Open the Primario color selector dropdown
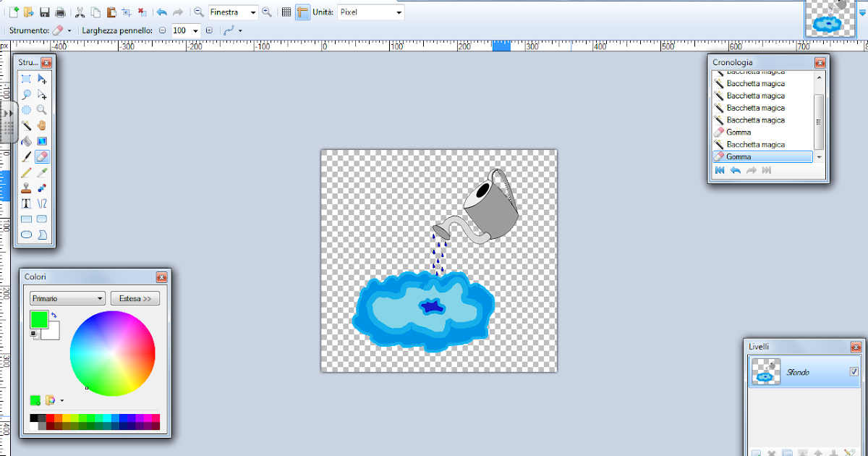This screenshot has height=456, width=868. [67, 298]
